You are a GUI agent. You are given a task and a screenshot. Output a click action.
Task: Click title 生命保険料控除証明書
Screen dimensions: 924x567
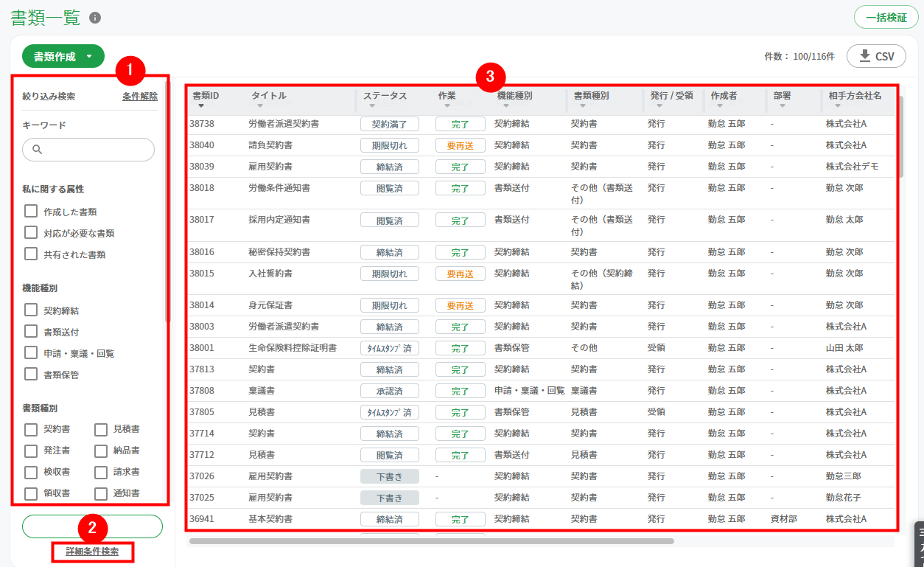pos(293,347)
